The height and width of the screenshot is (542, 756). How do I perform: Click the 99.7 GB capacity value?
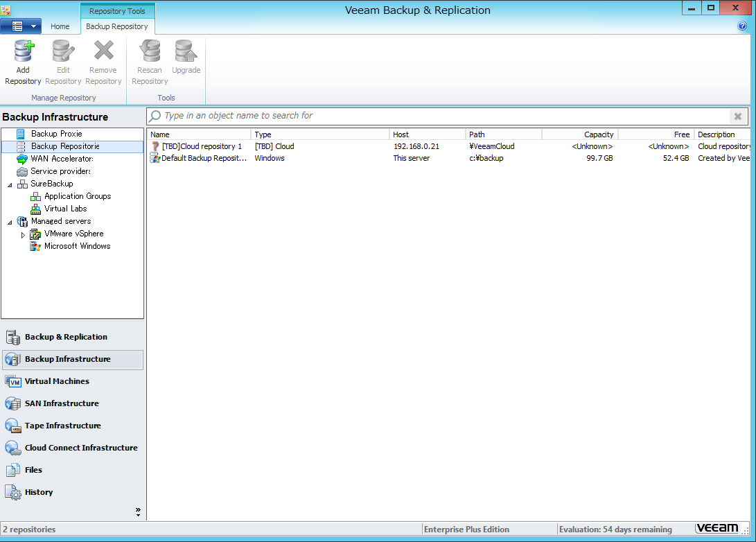pyautogui.click(x=599, y=158)
